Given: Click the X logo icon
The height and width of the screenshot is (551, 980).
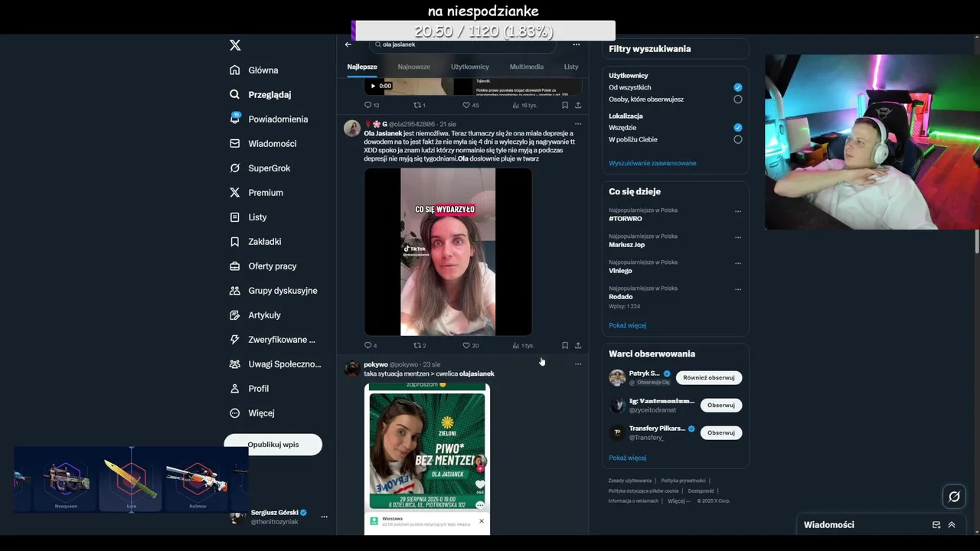Looking at the screenshot, I should (x=235, y=45).
